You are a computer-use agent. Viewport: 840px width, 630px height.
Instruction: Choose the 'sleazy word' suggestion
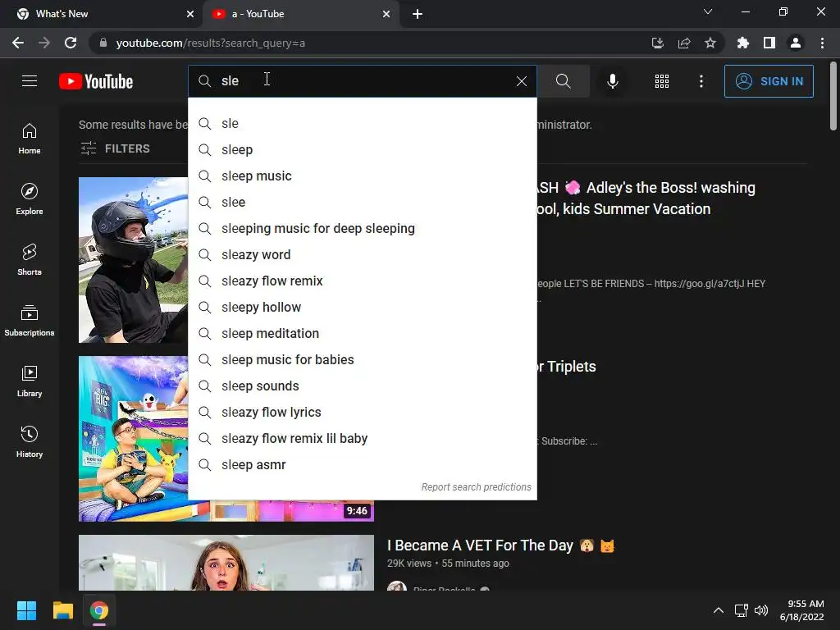pos(362,254)
